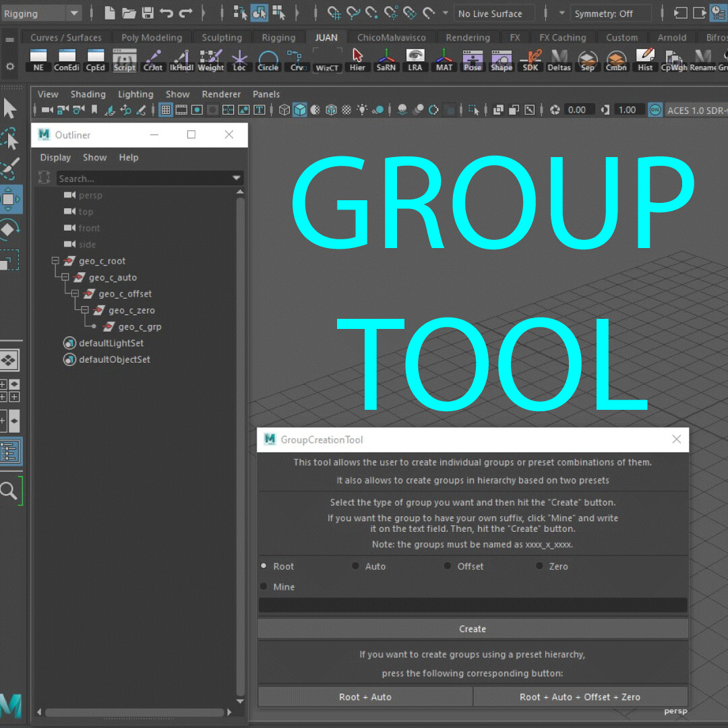Select the Zero group type option
The height and width of the screenshot is (728, 728).
540,566
